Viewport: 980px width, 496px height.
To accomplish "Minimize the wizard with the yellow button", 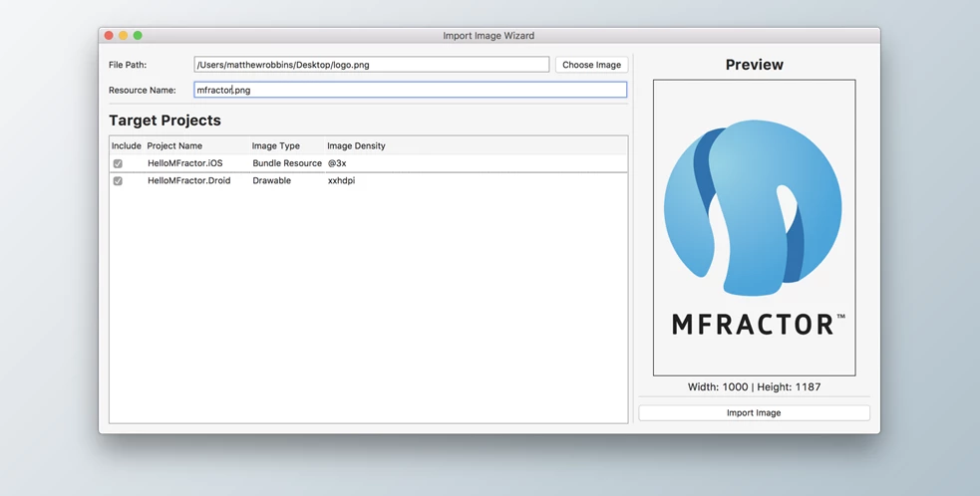I will [124, 36].
